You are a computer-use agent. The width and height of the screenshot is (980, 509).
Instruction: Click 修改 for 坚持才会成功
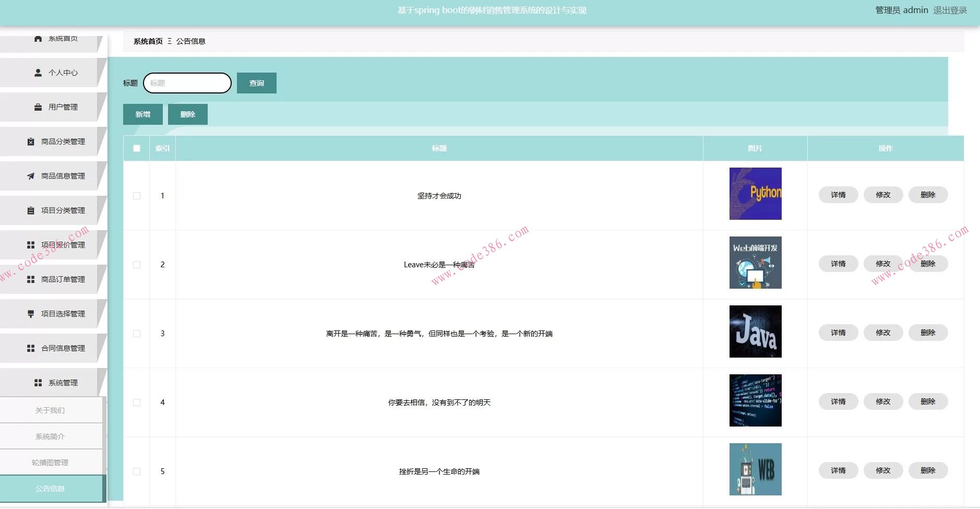883,195
